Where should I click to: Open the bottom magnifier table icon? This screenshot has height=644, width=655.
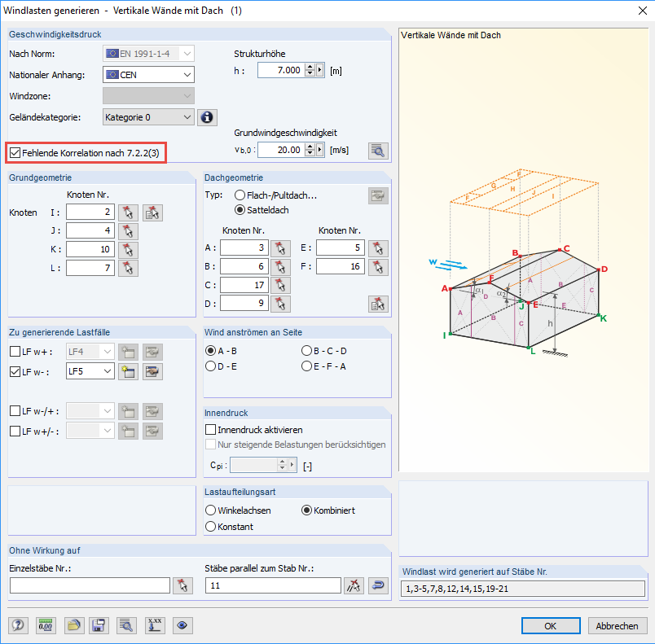[126, 625]
